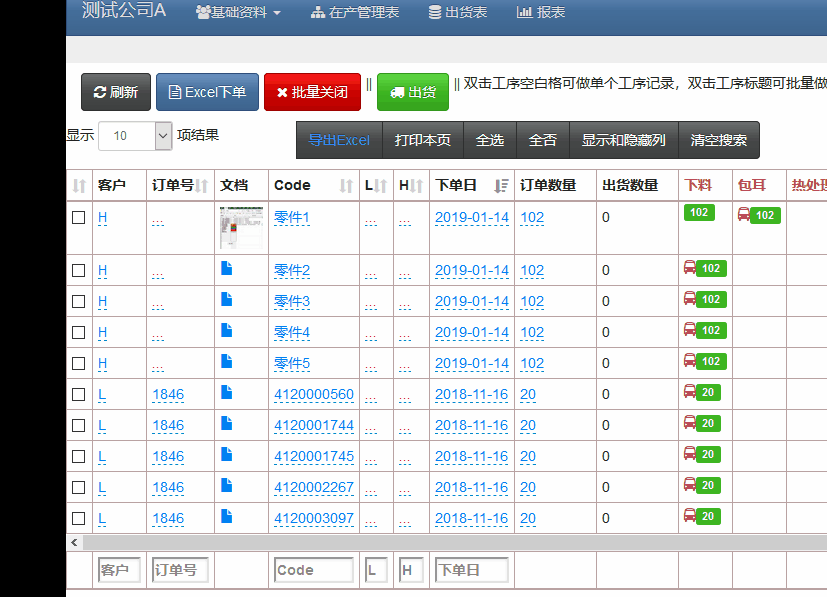Screen dimensions: 827x597
Task: Click the green 102 badge in 零件1 下料 cell
Action: pyautogui.click(x=699, y=213)
